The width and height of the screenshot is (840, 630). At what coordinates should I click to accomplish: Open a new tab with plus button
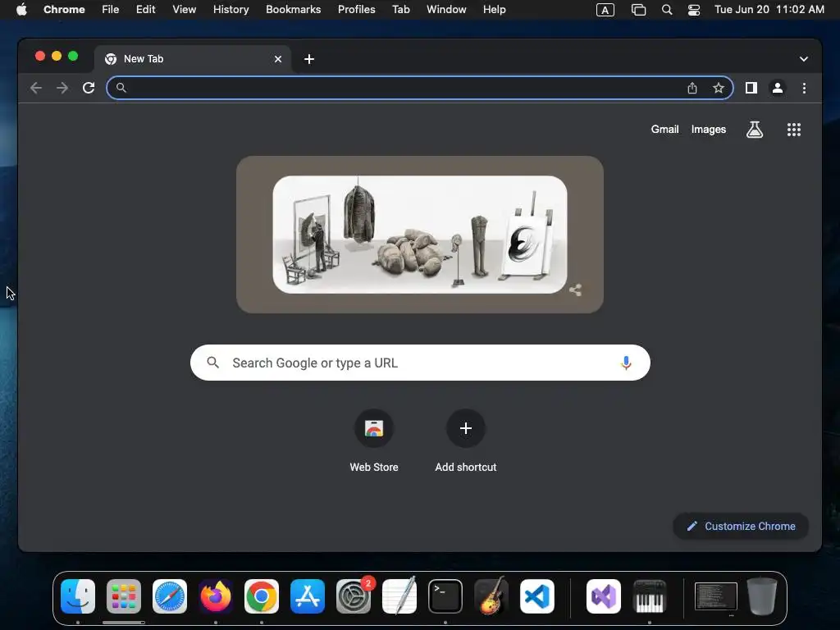pyautogui.click(x=309, y=59)
